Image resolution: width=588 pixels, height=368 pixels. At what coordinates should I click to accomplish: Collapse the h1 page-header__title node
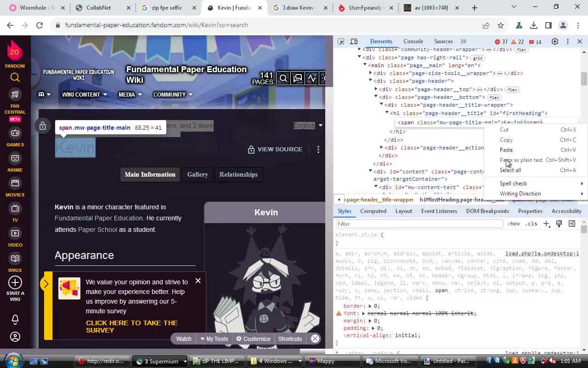387,113
